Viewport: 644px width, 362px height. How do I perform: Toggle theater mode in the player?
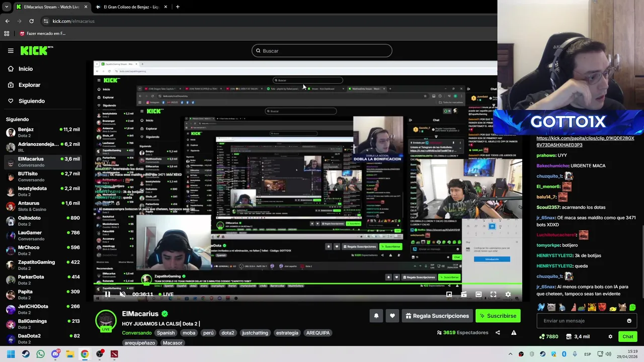point(478,295)
